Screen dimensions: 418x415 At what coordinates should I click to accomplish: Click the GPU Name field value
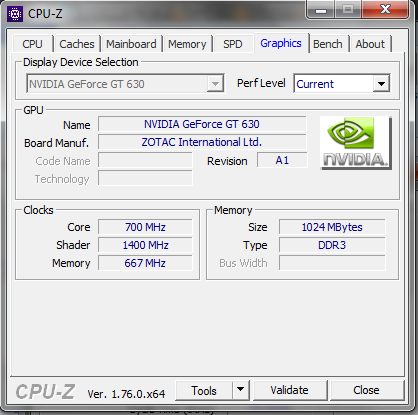click(202, 124)
